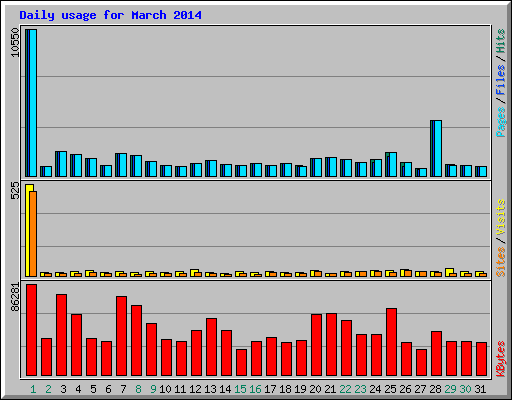The height and width of the screenshot is (400, 512).
Task: Click the red KBytes bar for day 13
Action: pyautogui.click(x=211, y=347)
